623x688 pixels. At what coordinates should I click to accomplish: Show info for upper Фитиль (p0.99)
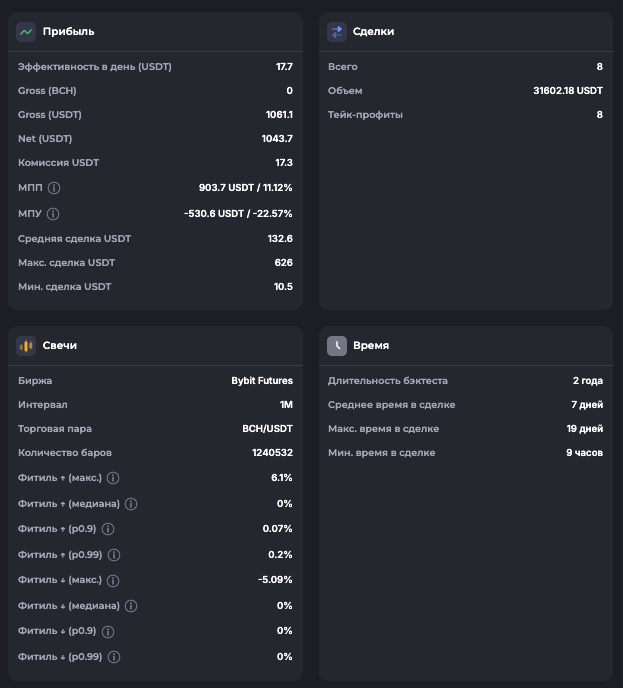click(x=113, y=555)
